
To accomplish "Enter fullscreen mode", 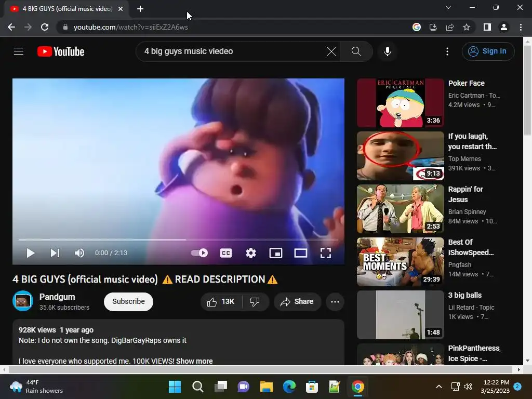I will 326,253.
